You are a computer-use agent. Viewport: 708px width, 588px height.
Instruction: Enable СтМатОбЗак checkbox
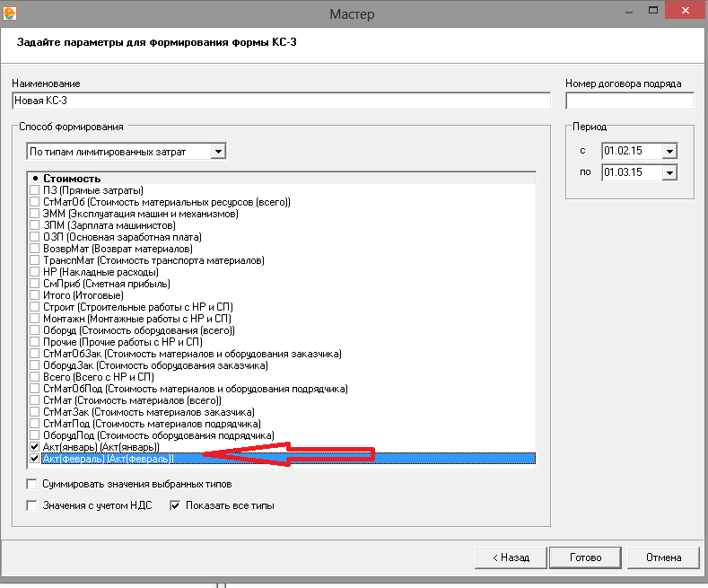pos(35,354)
